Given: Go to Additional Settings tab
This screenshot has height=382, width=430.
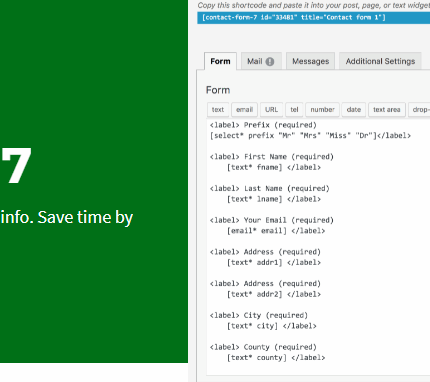Looking at the screenshot, I should [x=380, y=61].
